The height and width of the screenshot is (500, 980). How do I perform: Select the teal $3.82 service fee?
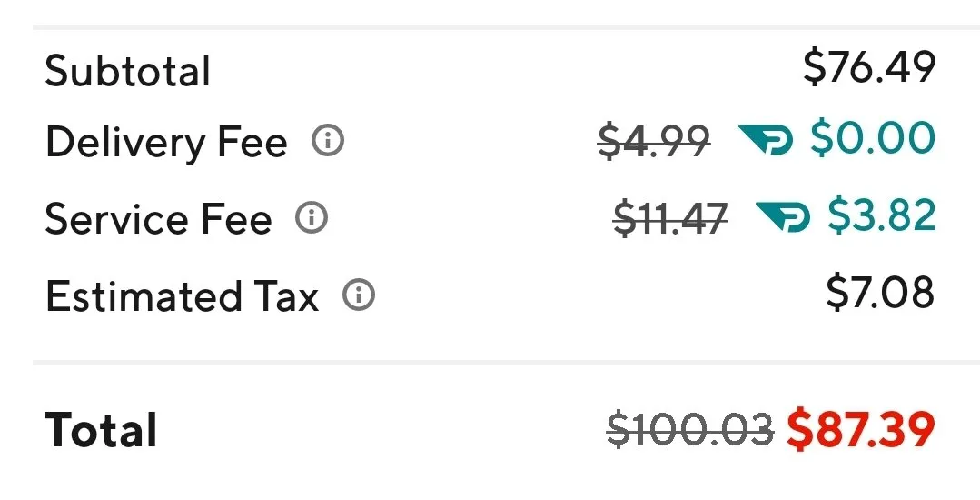point(881,215)
